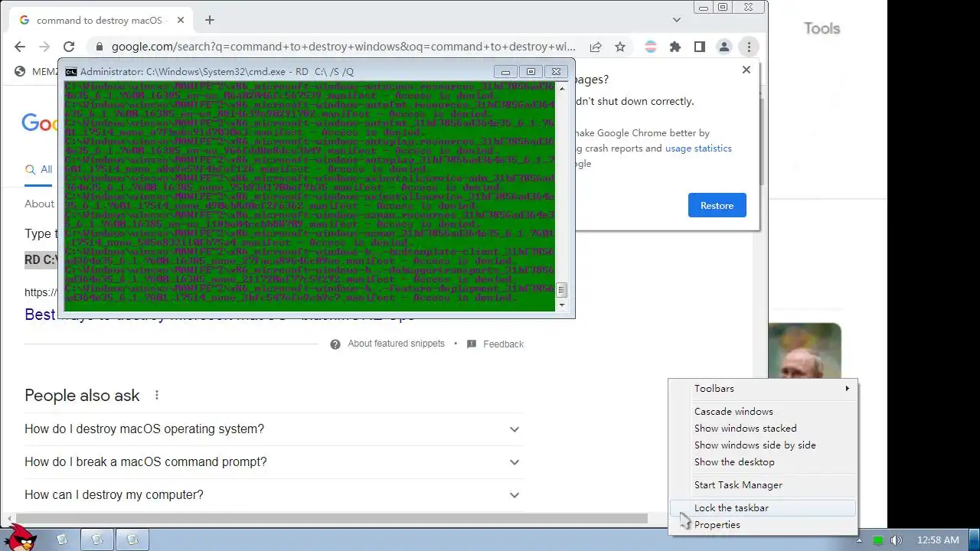Select the All search results tab
This screenshot has width=980, height=551.
[39, 170]
